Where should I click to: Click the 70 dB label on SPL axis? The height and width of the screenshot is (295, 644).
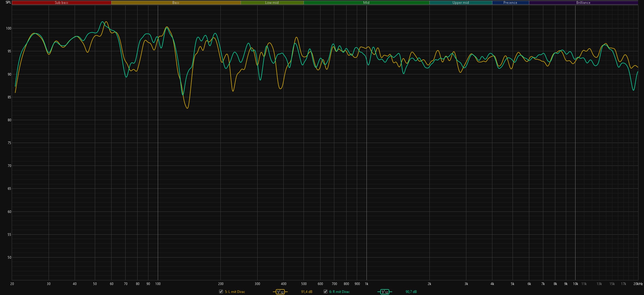pos(9,166)
